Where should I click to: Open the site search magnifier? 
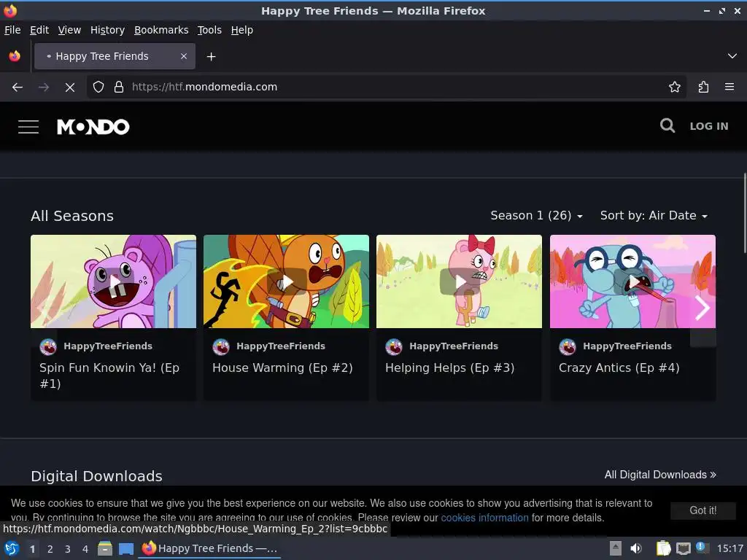(667, 125)
